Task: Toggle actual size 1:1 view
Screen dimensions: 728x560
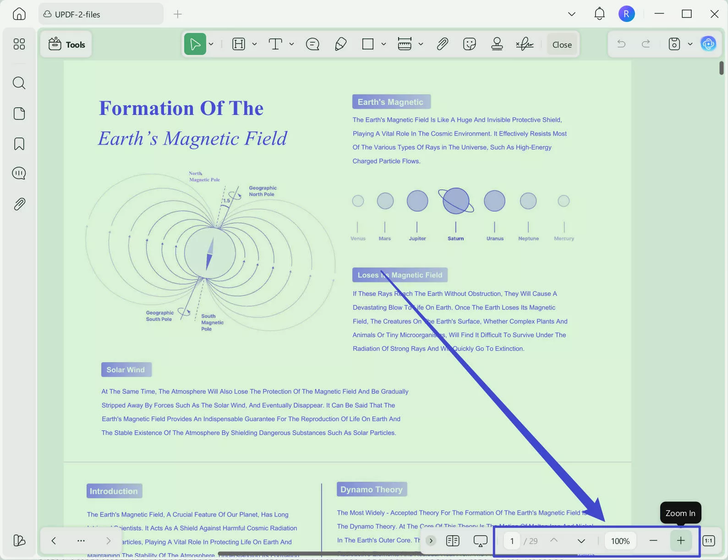Action: click(709, 541)
